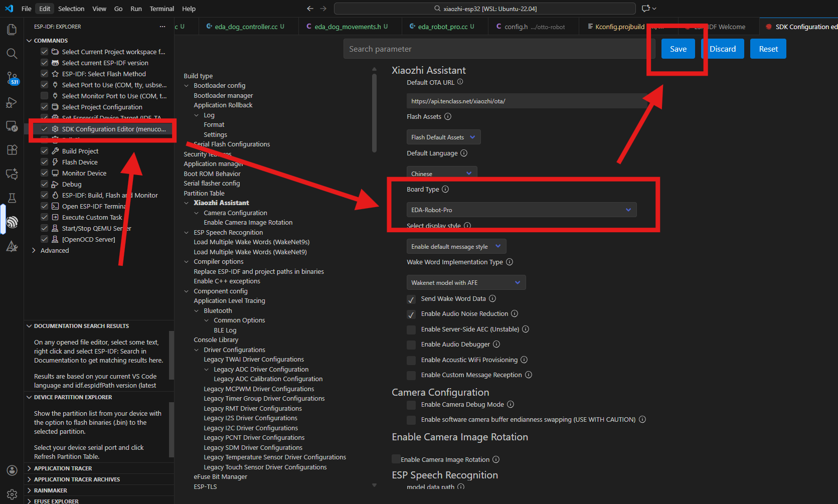This screenshot has height=504, width=838.
Task: Open Source Control view with 531 badge
Action: pos(12,78)
